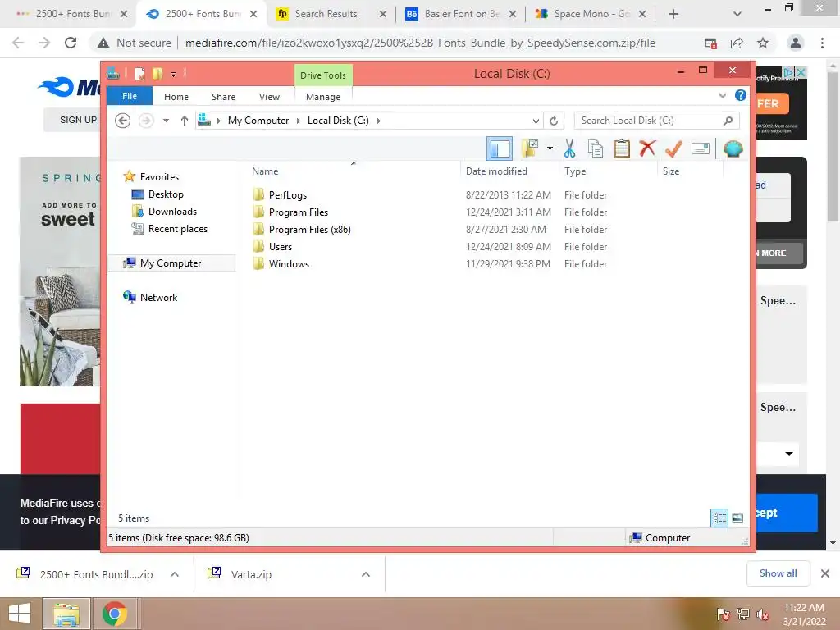Click the orange checkmark Properties icon
840x630 pixels.
[673, 148]
